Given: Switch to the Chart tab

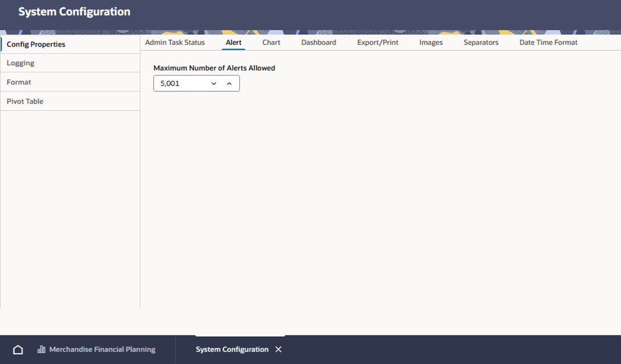Looking at the screenshot, I should pyautogui.click(x=271, y=42).
